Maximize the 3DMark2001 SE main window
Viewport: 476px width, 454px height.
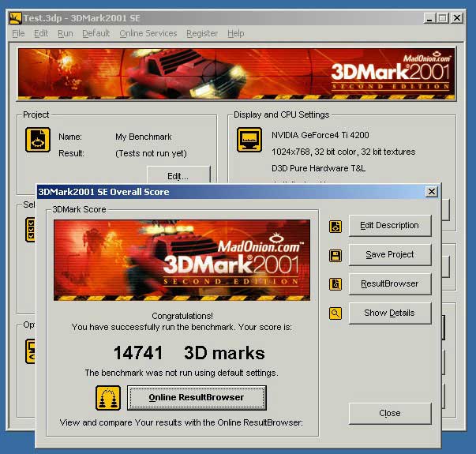point(443,18)
